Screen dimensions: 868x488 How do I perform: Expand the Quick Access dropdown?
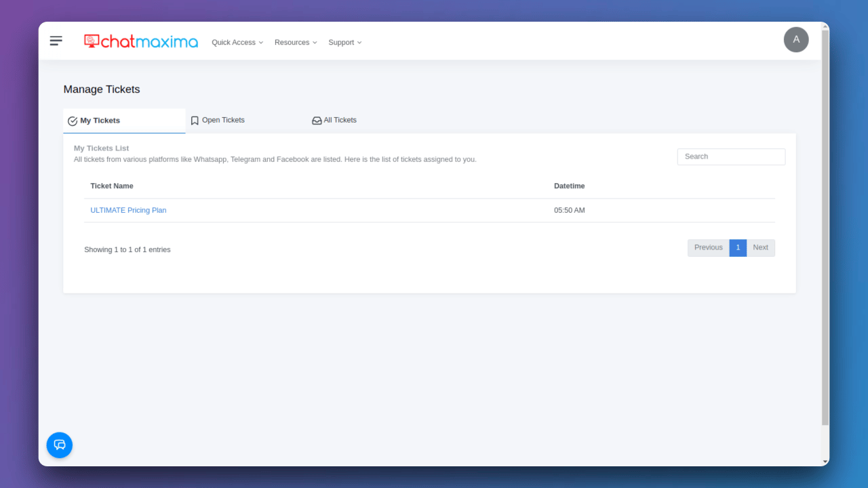(x=237, y=42)
